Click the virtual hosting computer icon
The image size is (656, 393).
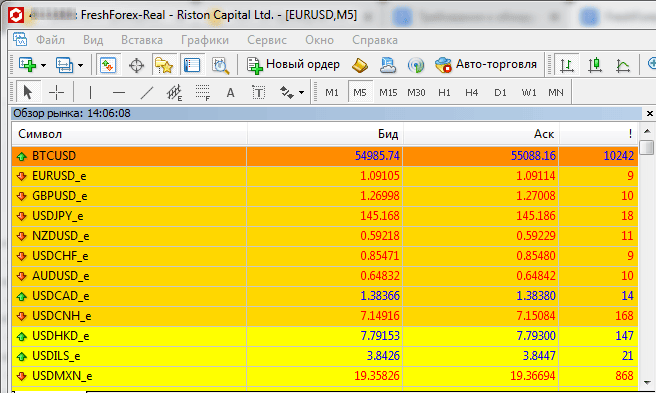click(388, 65)
